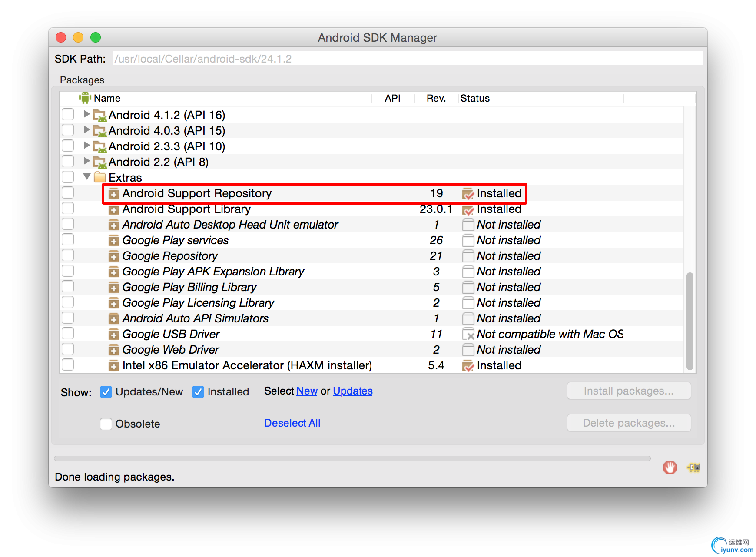Click the not-installed status icon for Google Play services
The height and width of the screenshot is (557, 756).
click(468, 240)
